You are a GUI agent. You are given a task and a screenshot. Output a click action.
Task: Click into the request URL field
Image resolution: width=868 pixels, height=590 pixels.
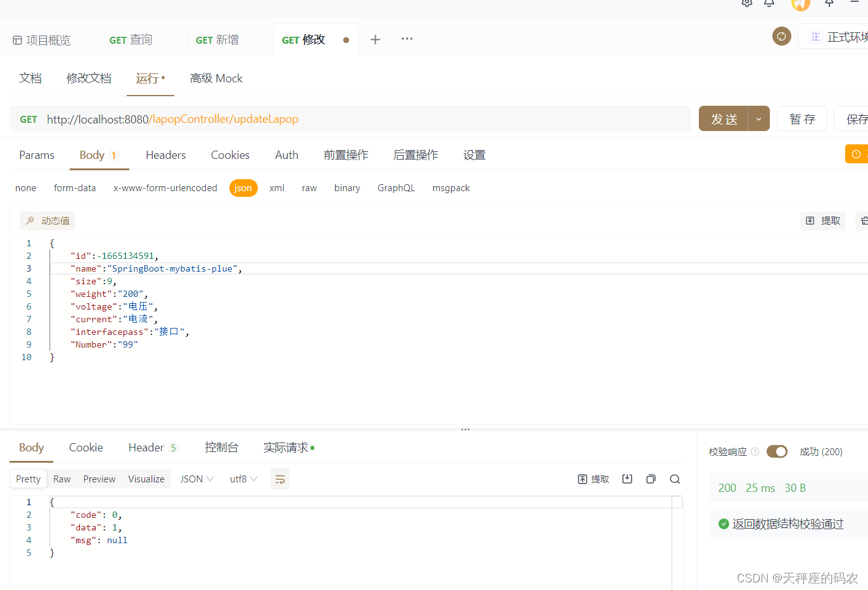click(350, 119)
